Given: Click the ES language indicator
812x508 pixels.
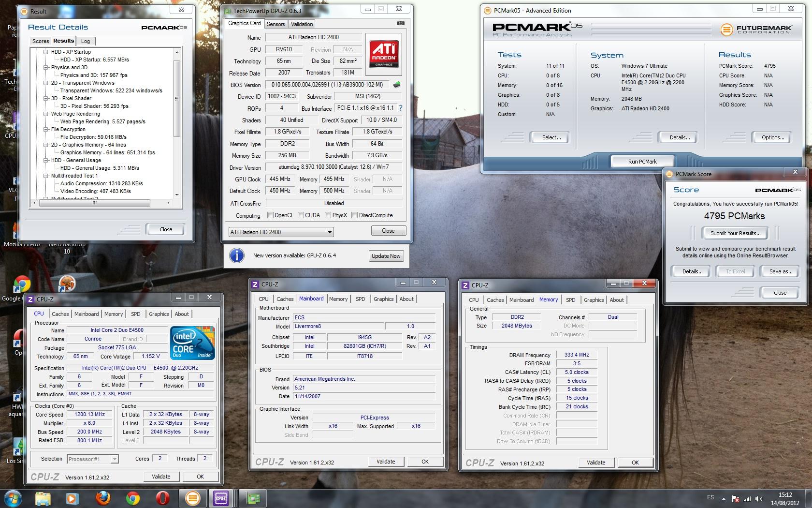Looking at the screenshot, I should pos(710,497).
